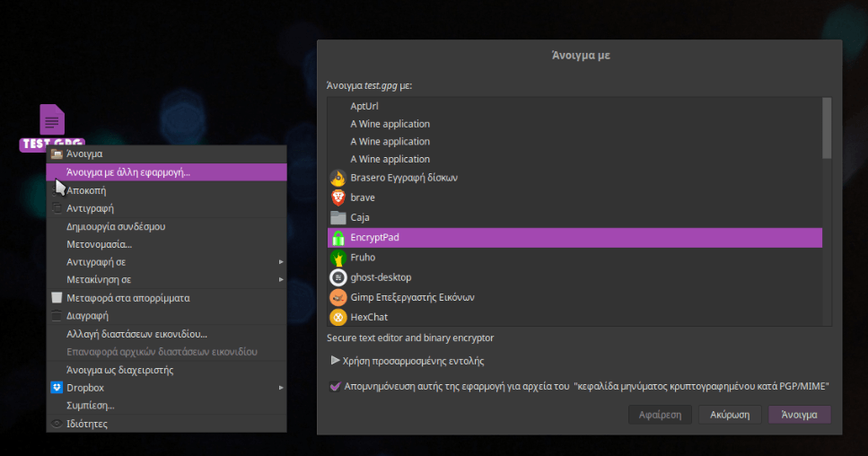Click the HexChat orange icon

(338, 317)
